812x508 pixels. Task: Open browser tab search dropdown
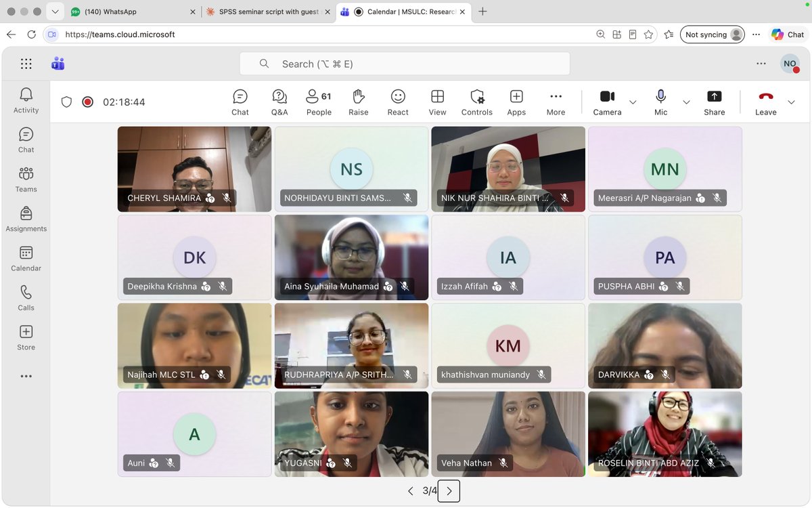55,12
